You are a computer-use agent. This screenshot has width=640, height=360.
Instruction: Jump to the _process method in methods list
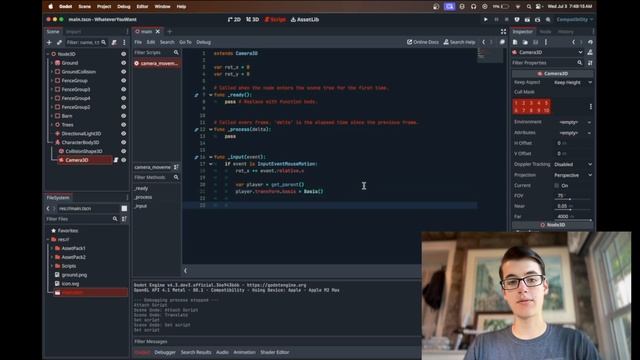(143, 197)
